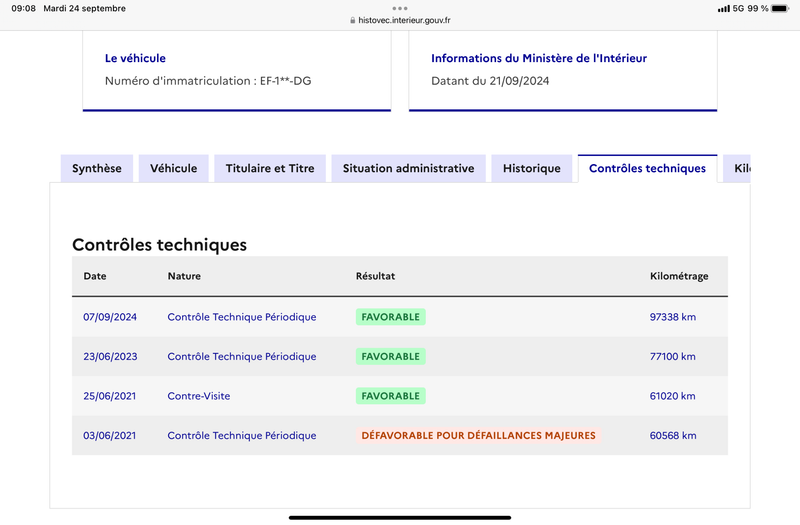This screenshot has width=800, height=525.
Task: Select the Contrôles techniques tab
Action: tap(647, 168)
